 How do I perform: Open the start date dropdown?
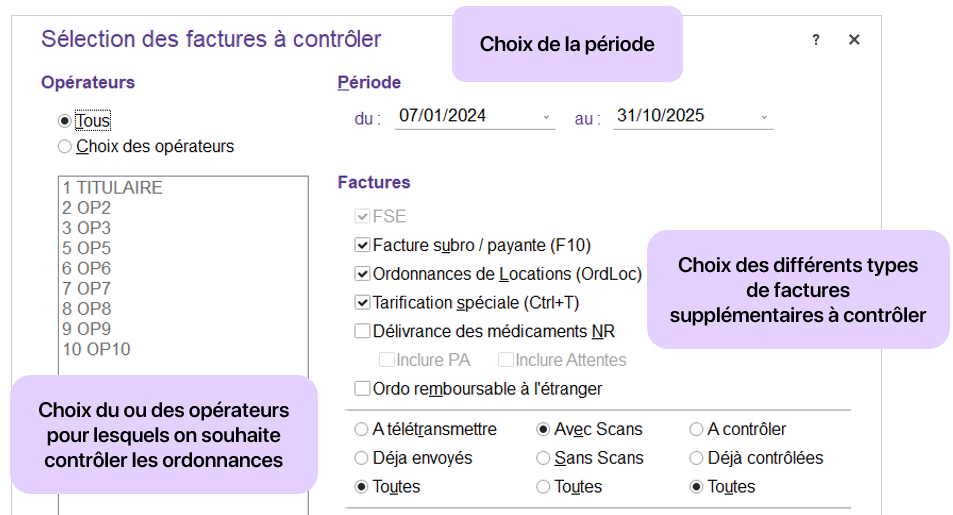click(547, 117)
